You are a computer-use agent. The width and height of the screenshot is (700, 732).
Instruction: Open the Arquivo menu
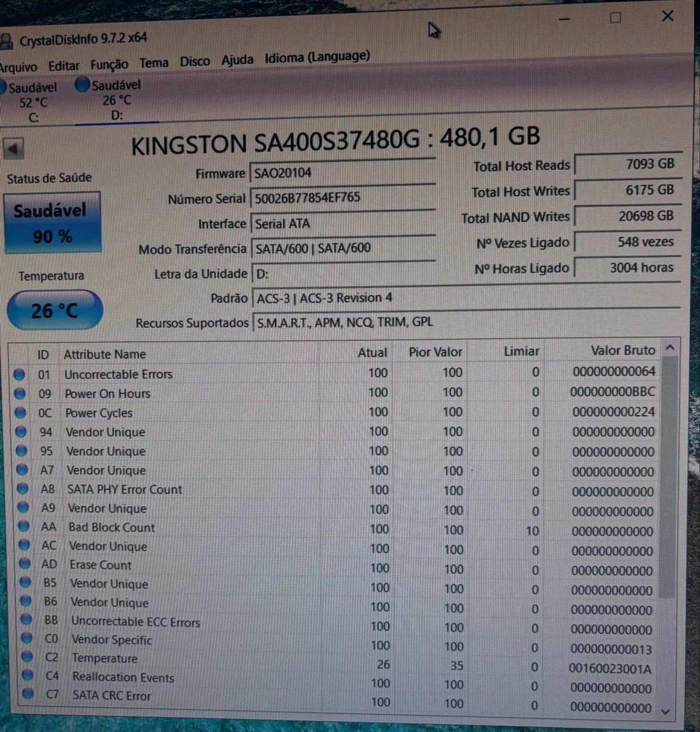(x=18, y=67)
